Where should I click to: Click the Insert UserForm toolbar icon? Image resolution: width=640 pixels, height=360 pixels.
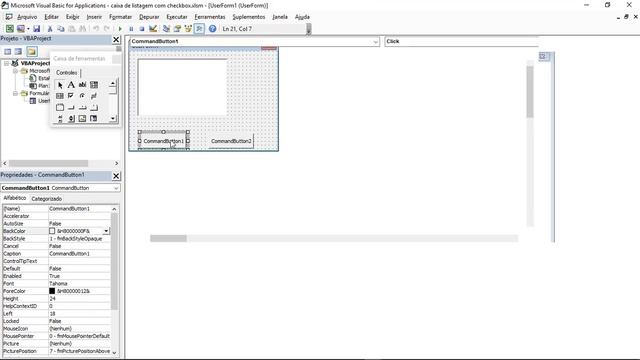click(x=20, y=29)
